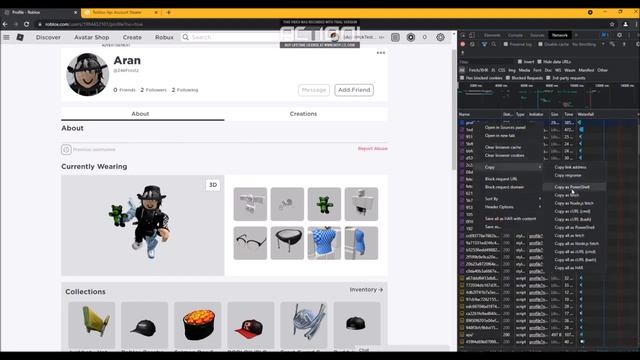
Task: Switch to the Creations tab
Action: 303,114
